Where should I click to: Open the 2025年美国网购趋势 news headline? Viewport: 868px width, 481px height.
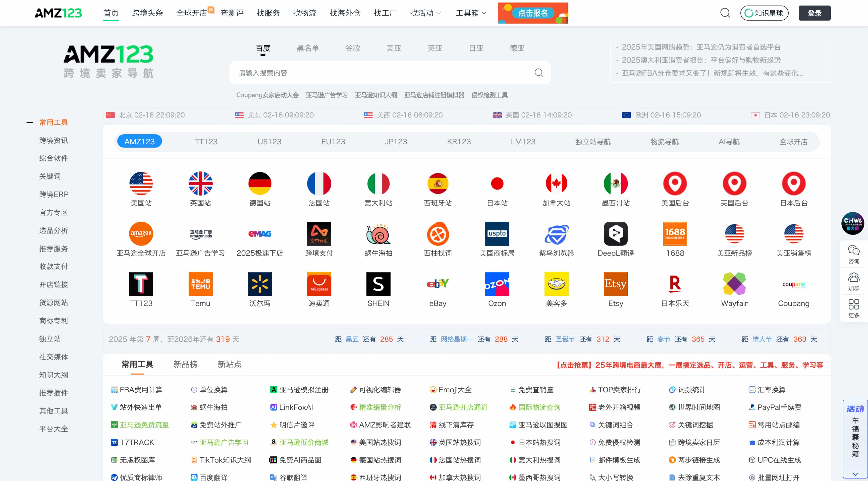(x=701, y=47)
